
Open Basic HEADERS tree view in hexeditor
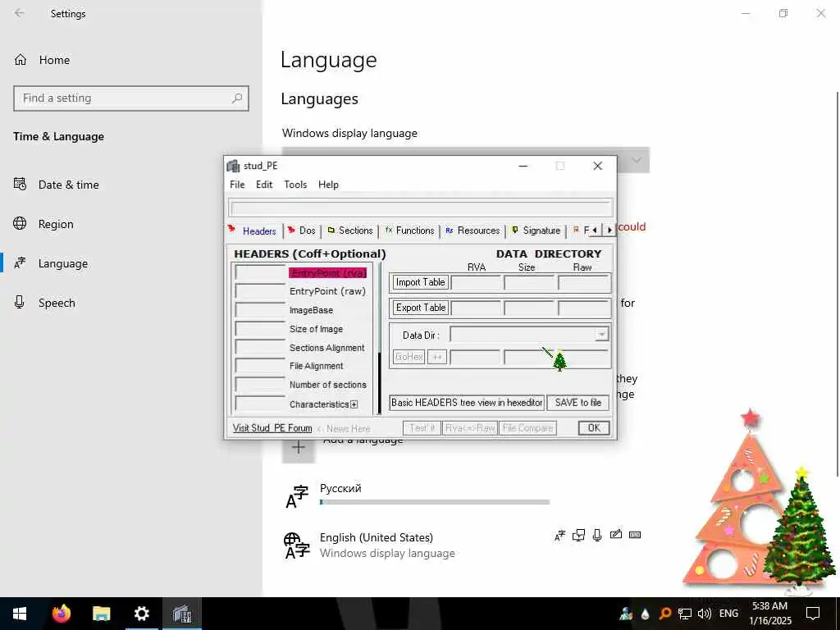point(467,403)
